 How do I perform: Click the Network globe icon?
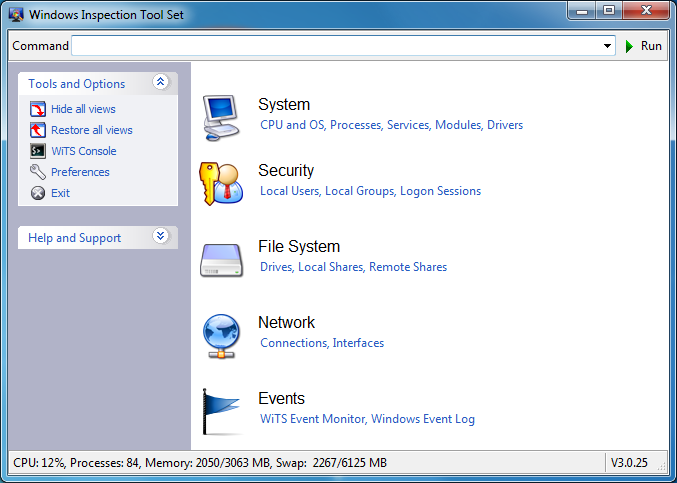pyautogui.click(x=221, y=336)
